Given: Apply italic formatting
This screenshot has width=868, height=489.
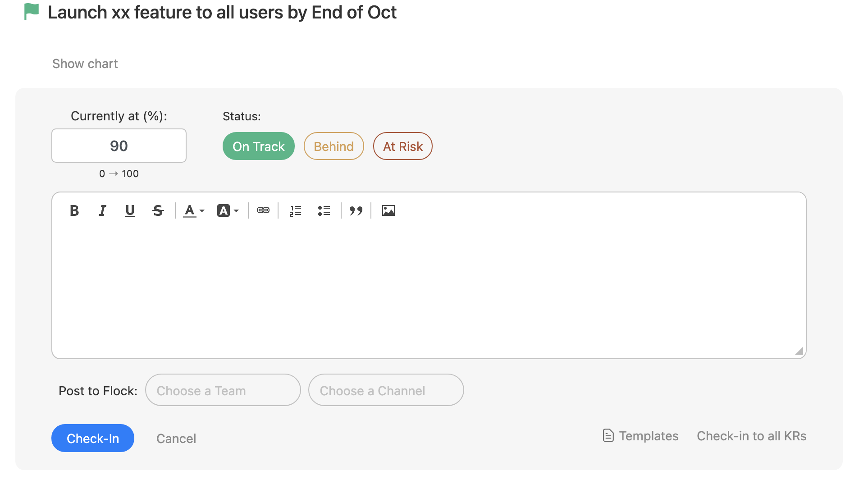Looking at the screenshot, I should (x=102, y=210).
